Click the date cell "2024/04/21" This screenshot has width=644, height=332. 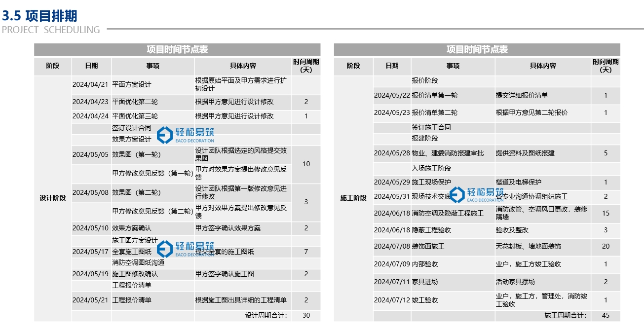(x=90, y=84)
